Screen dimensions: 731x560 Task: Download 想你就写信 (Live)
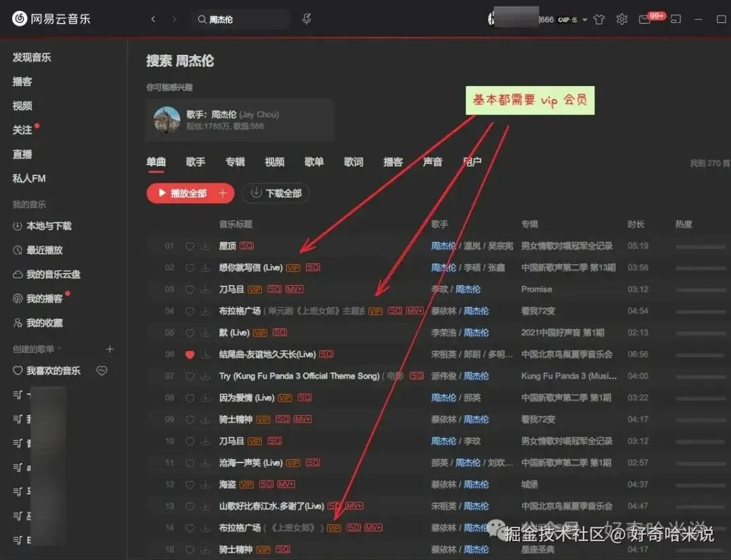206,267
